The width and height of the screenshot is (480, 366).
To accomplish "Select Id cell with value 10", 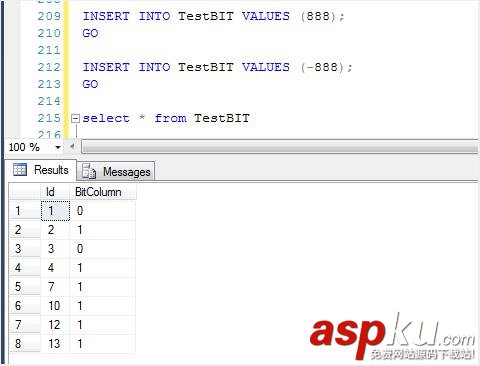I will [55, 306].
